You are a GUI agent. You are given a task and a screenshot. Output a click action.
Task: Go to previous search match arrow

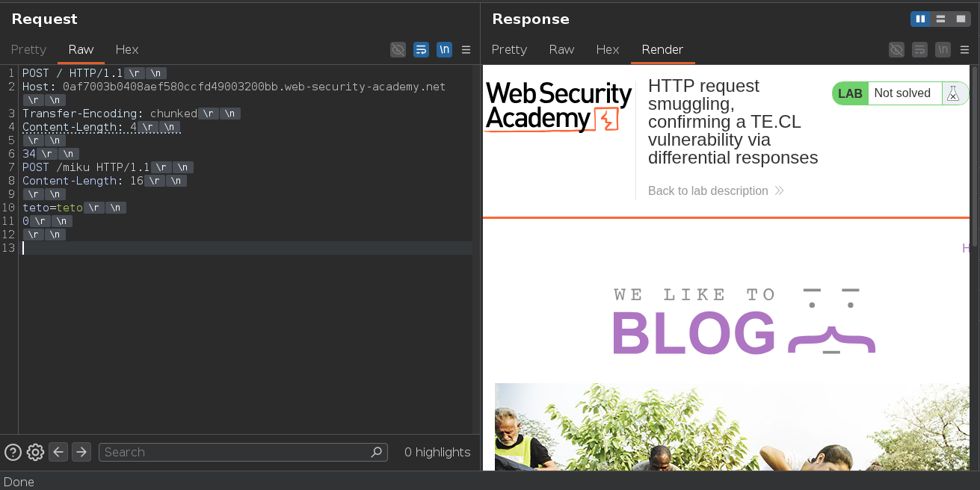click(58, 452)
